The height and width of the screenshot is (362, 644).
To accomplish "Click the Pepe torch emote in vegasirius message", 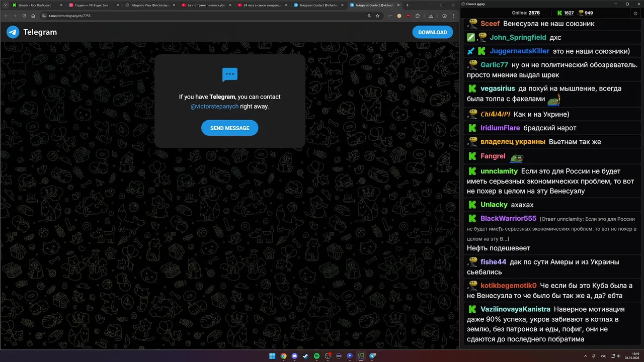I will coord(554,99).
